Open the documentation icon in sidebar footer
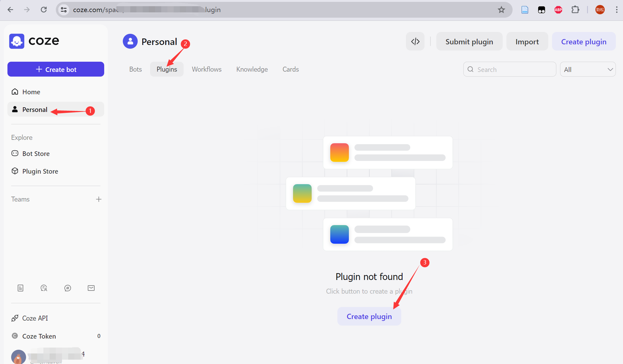Image resolution: width=623 pixels, height=364 pixels. tap(20, 288)
